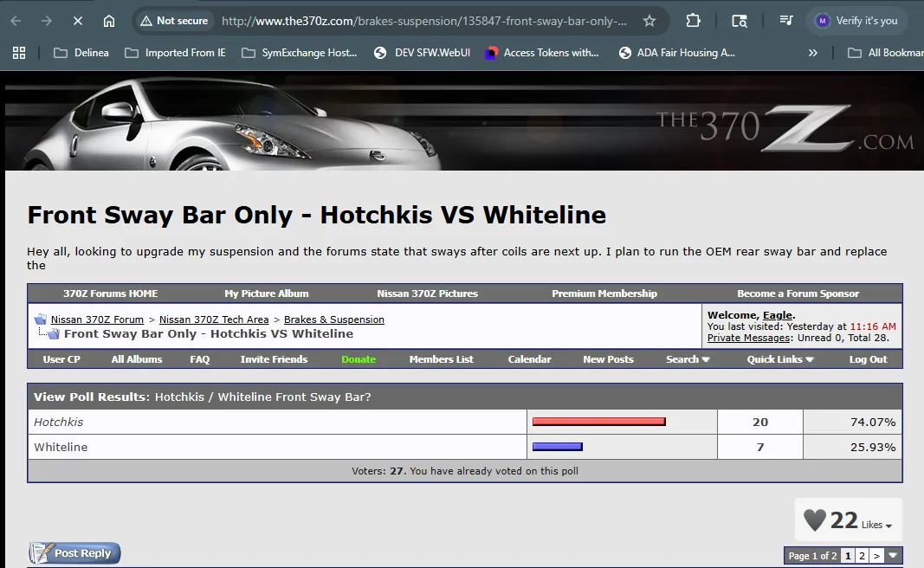The image size is (924, 568).
Task: Bookmark this page with star icon
Action: coord(649,21)
